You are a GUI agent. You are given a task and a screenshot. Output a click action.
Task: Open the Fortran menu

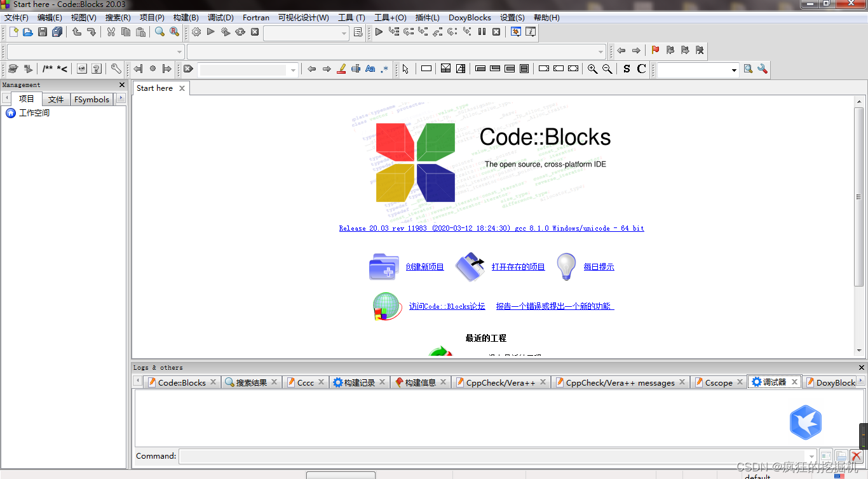(x=256, y=18)
